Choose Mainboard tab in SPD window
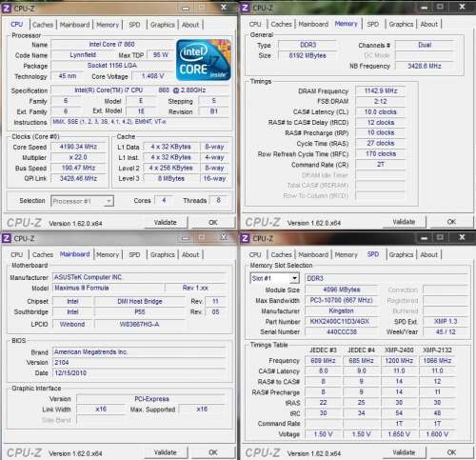The width and height of the screenshot is (476, 460). click(x=313, y=254)
